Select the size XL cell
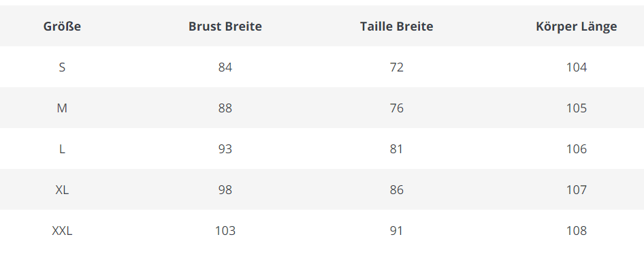The width and height of the screenshot is (644, 254). [62, 190]
